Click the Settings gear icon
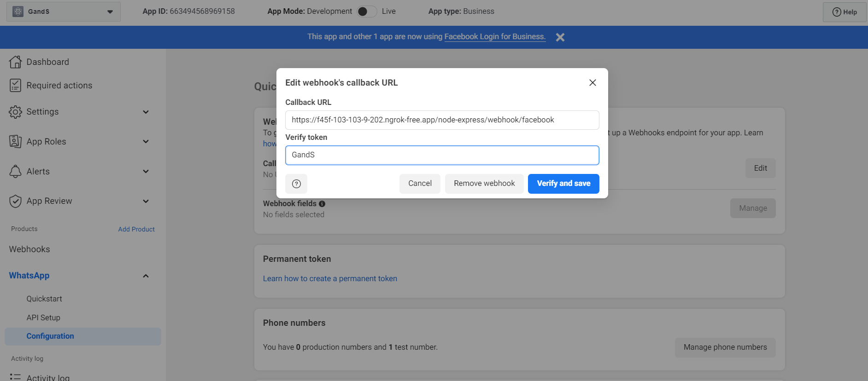 (15, 112)
